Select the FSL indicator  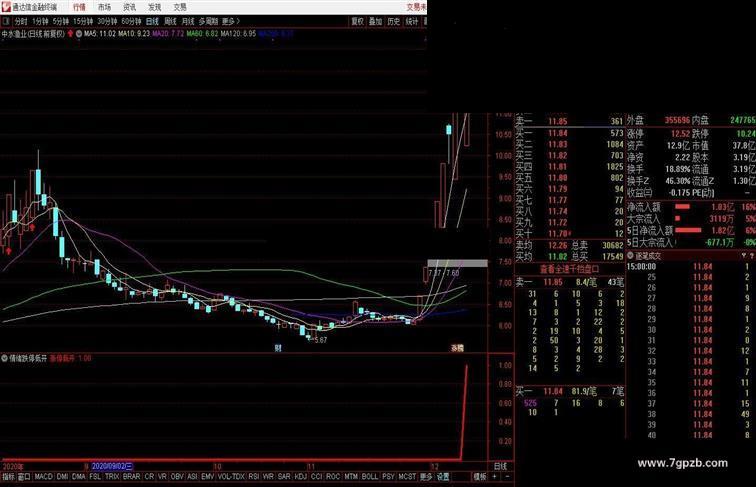click(95, 477)
